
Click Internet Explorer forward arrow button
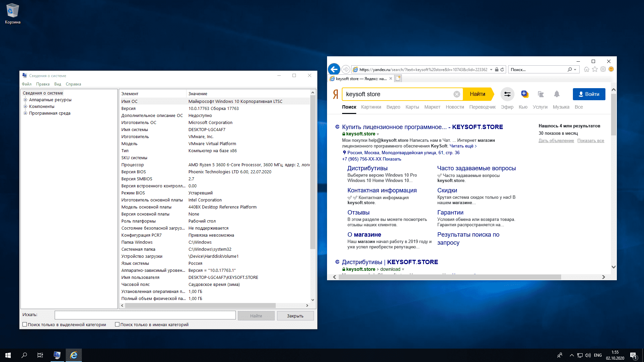[x=346, y=69]
